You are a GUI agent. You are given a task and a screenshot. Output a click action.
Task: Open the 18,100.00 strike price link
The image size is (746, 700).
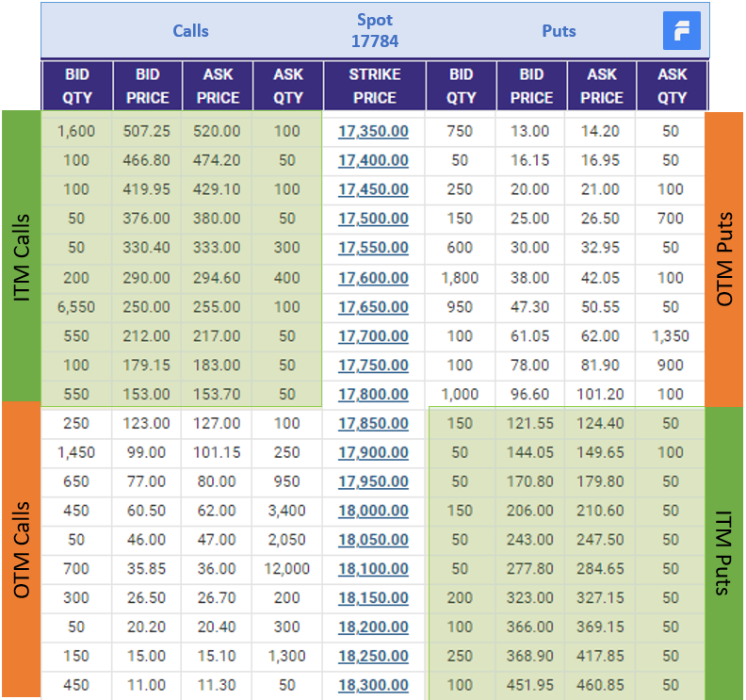click(374, 569)
